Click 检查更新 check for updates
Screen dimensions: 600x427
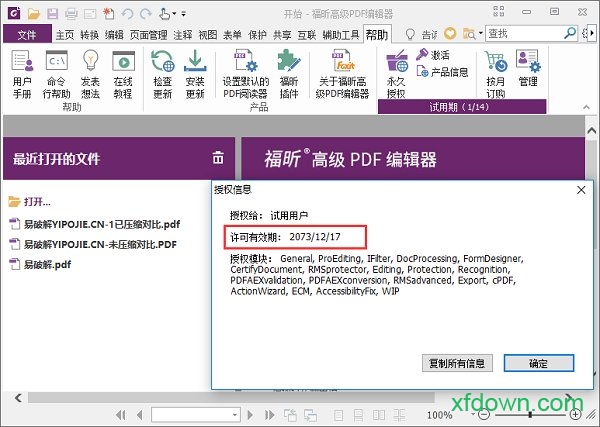[163, 74]
